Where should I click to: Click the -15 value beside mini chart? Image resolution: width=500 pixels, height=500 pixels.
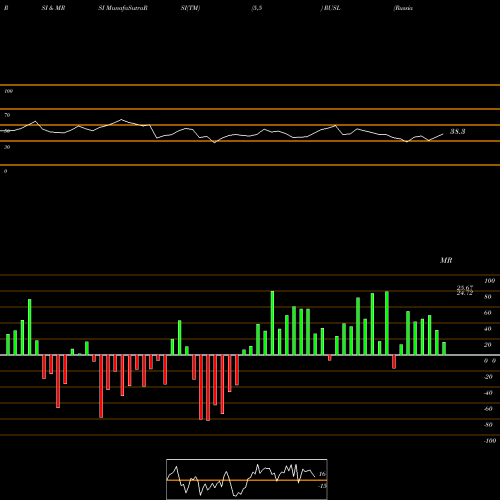pos(323,486)
